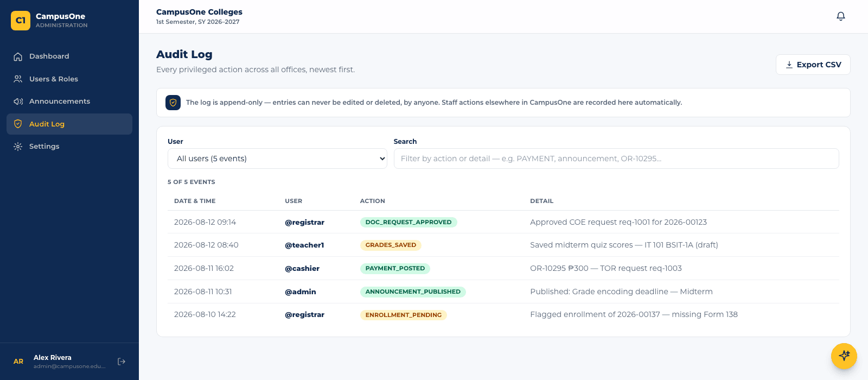The height and width of the screenshot is (380, 868).
Task: Click the DETAIL column header
Action: coord(542,201)
